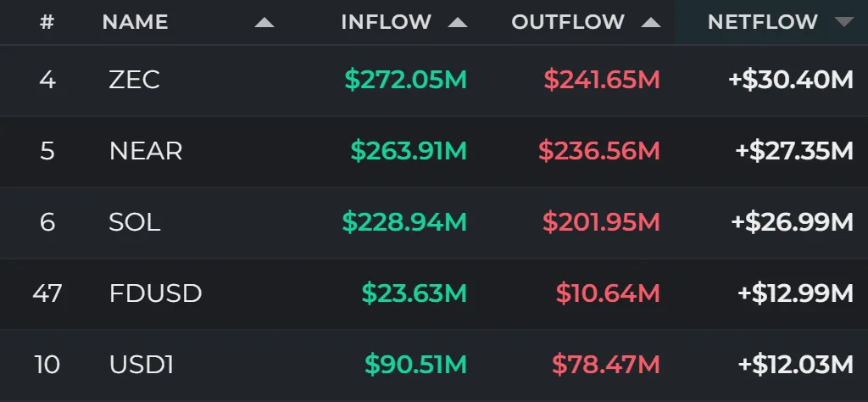868x402 pixels.
Task: Open the SOL token row
Action: (434, 222)
